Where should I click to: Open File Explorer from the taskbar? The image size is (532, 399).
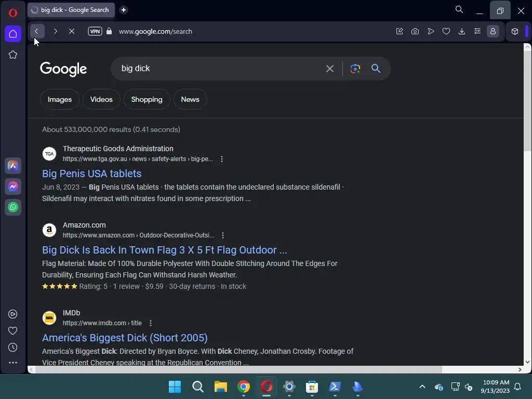point(220,387)
